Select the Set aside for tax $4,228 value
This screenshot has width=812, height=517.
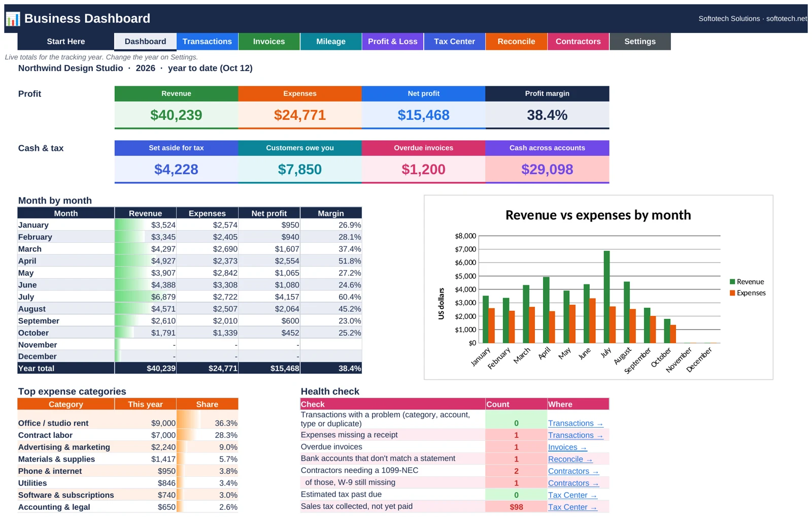[176, 170]
